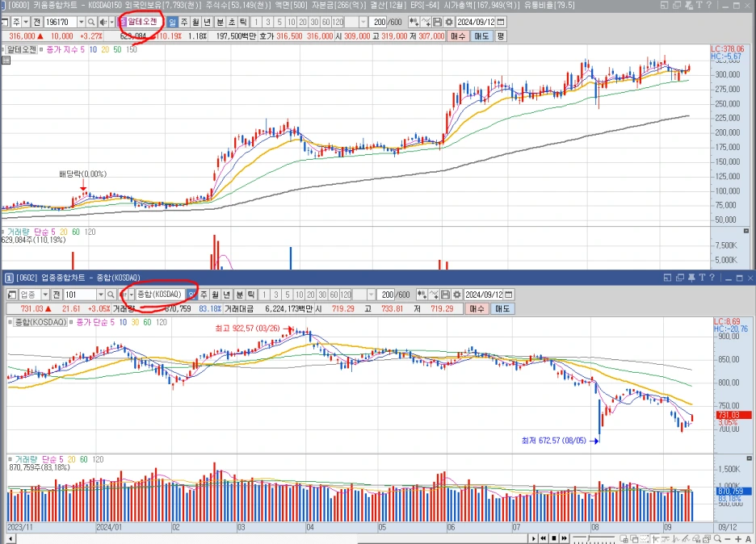This screenshot has width=756, height=544.
Task: Select minute '분' period in top chart
Action: (x=220, y=22)
